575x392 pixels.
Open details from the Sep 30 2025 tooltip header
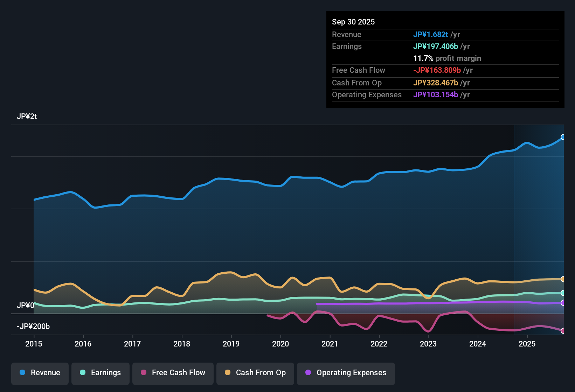click(353, 22)
